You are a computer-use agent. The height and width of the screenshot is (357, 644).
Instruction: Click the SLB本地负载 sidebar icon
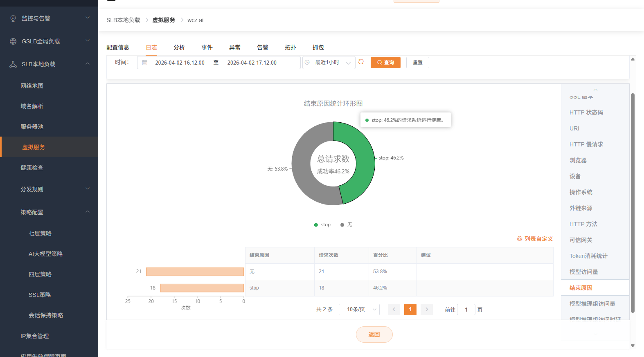13,64
